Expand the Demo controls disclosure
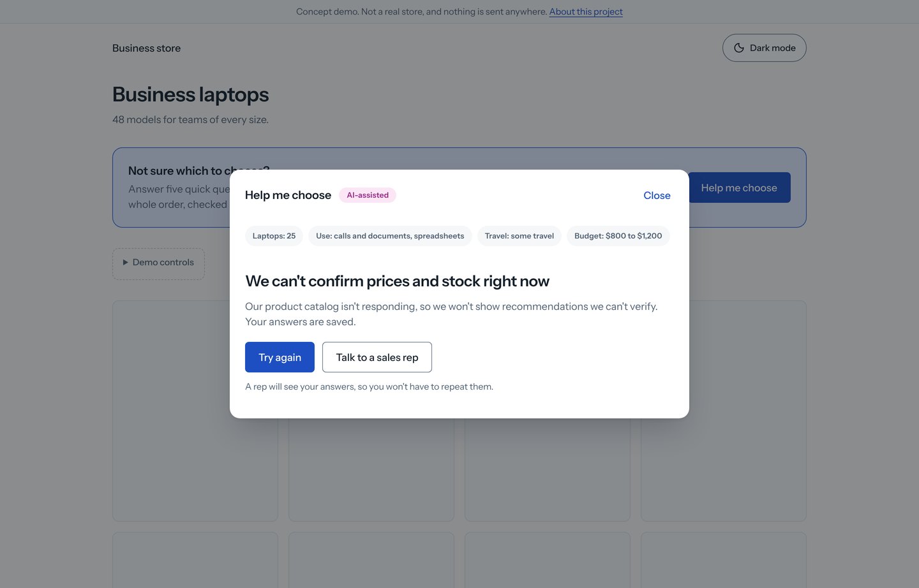This screenshot has height=588, width=919. point(158,263)
